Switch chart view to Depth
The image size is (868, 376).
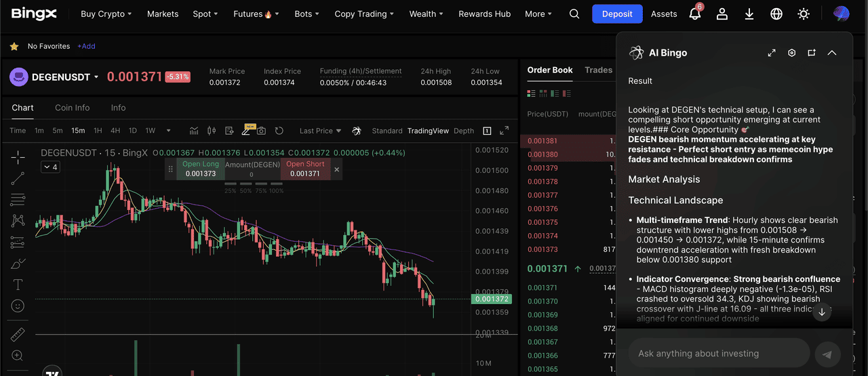(464, 131)
